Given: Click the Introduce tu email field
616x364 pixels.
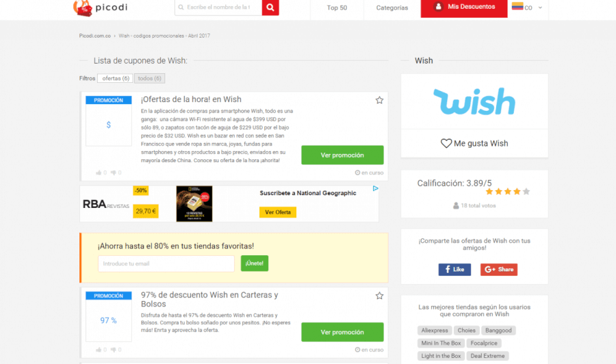Looking at the screenshot, I should 166,263.
